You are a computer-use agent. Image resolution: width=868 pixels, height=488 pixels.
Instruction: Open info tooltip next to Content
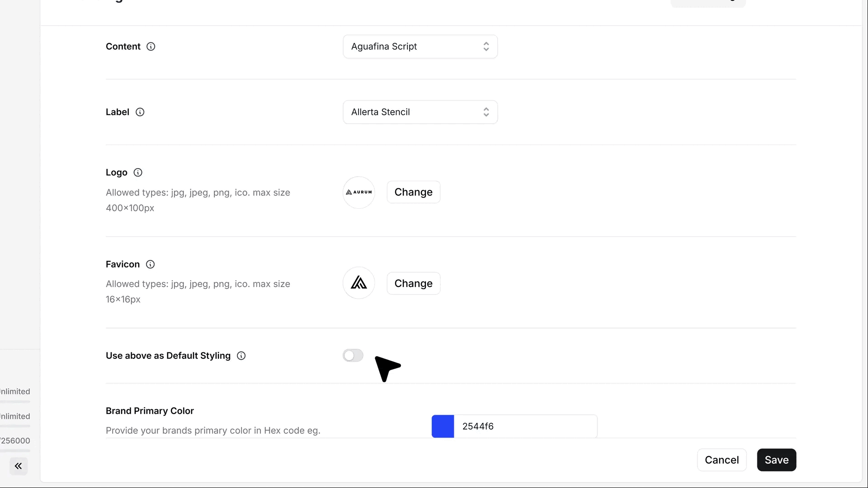pos(151,47)
